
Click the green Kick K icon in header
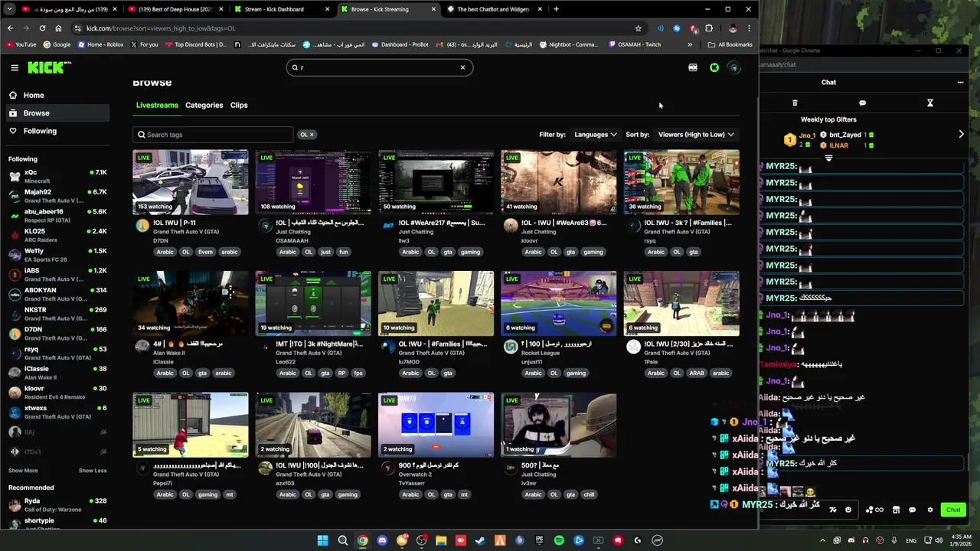coord(714,67)
